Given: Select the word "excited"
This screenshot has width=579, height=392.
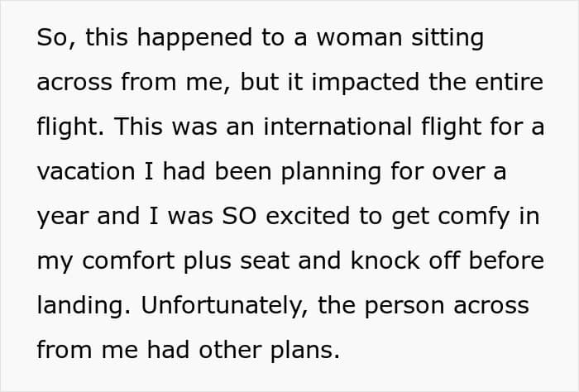Looking at the screenshot, I should click(x=308, y=217).
